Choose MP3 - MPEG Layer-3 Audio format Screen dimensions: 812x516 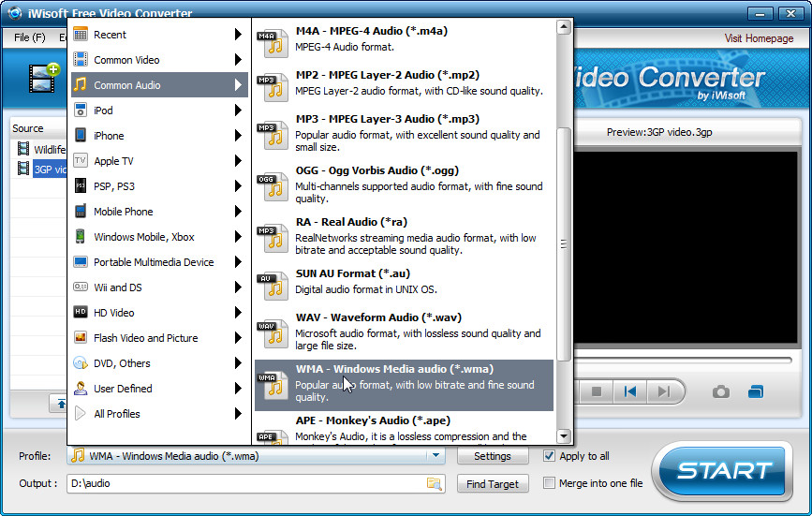(x=404, y=132)
